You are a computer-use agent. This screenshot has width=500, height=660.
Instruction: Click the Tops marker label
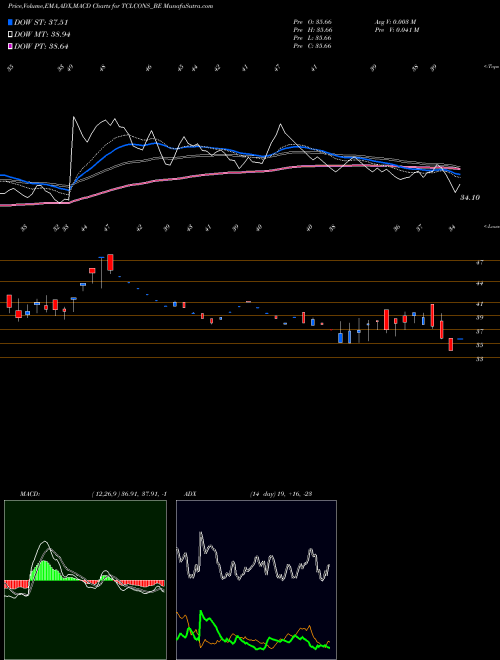coord(491,67)
